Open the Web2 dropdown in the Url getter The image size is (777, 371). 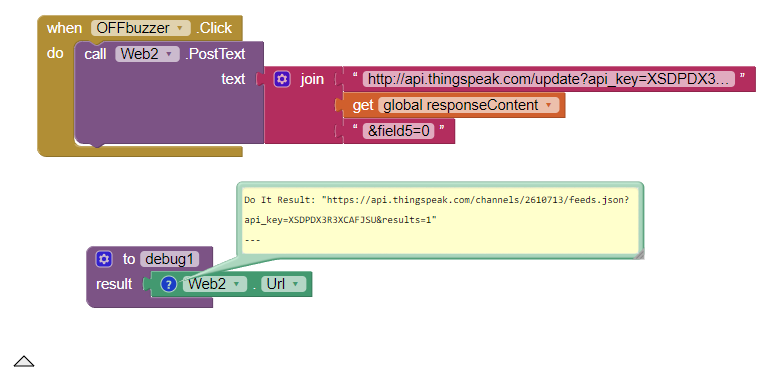[x=215, y=284]
